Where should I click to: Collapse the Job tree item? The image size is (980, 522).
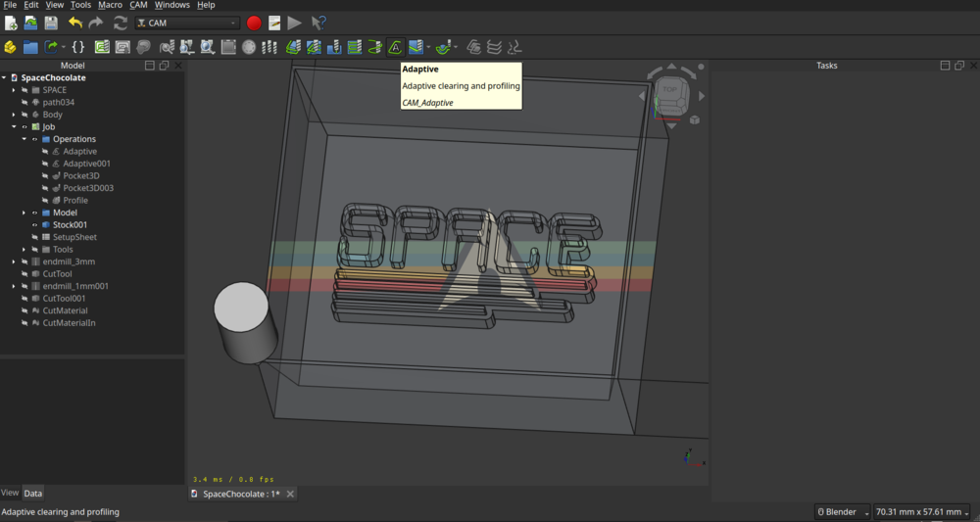(x=14, y=126)
